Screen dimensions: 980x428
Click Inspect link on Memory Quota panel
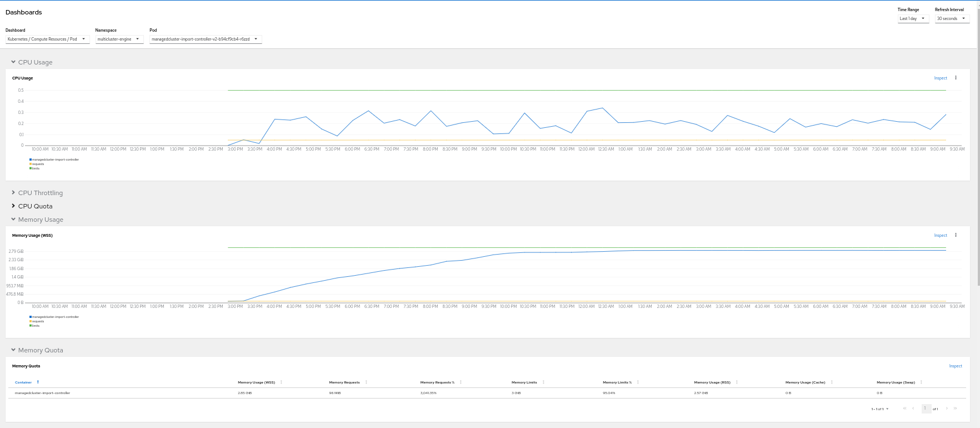[x=956, y=366]
